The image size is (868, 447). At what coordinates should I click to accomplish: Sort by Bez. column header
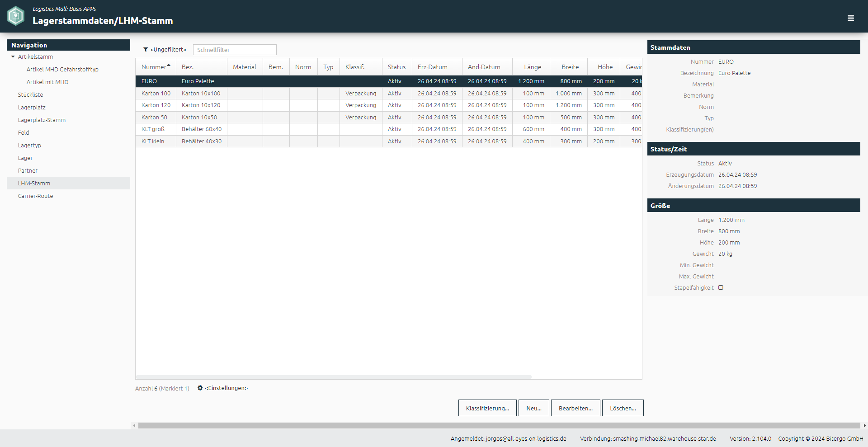(x=201, y=67)
